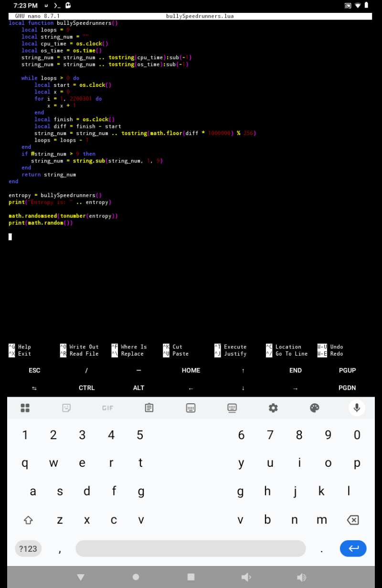Tap the Android back triangle in navigation bar
382x588 pixels.
click(81, 577)
